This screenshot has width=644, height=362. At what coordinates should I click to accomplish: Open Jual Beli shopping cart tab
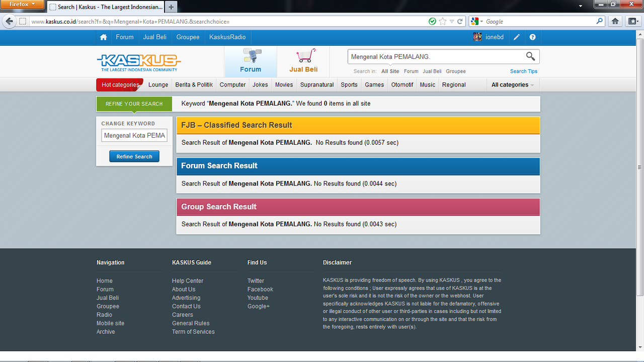(x=303, y=61)
